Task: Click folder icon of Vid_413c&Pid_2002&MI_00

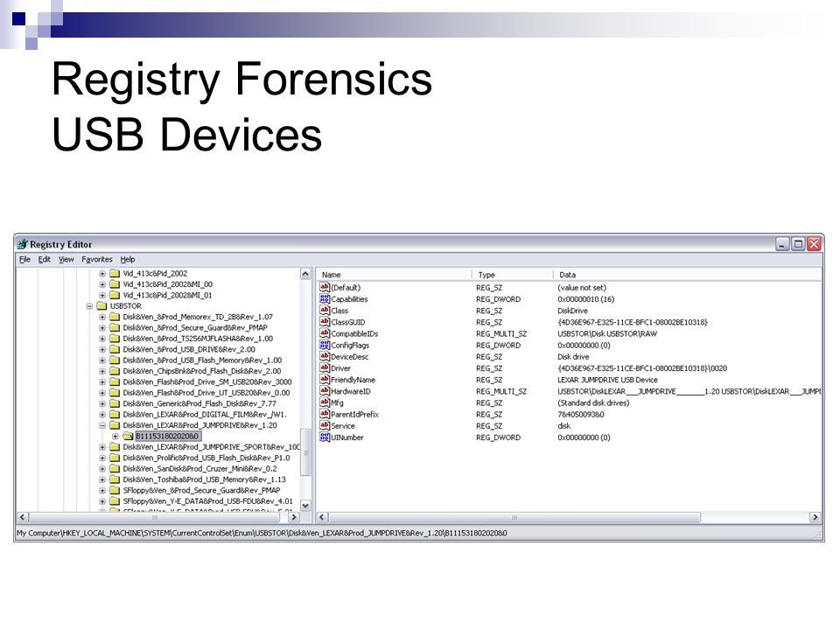Action: (x=115, y=284)
